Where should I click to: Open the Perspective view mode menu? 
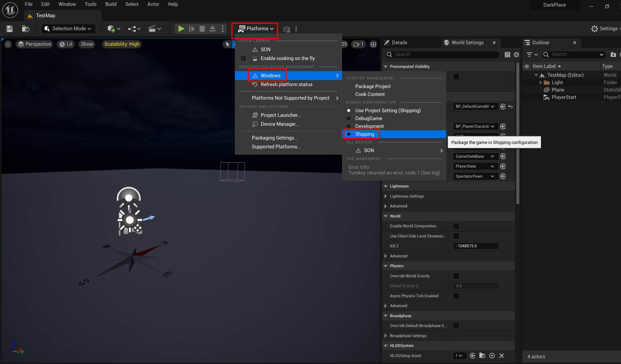34,44
